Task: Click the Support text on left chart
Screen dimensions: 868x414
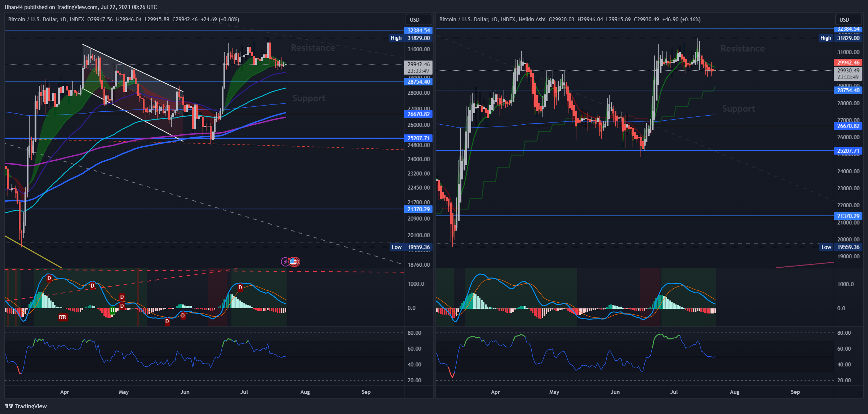Action: pyautogui.click(x=309, y=98)
